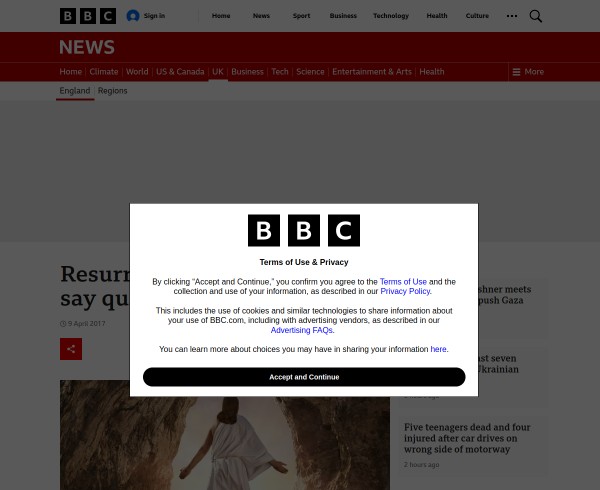The height and width of the screenshot is (490, 600).
Task: Click the Accept and Continue button
Action: (304, 377)
